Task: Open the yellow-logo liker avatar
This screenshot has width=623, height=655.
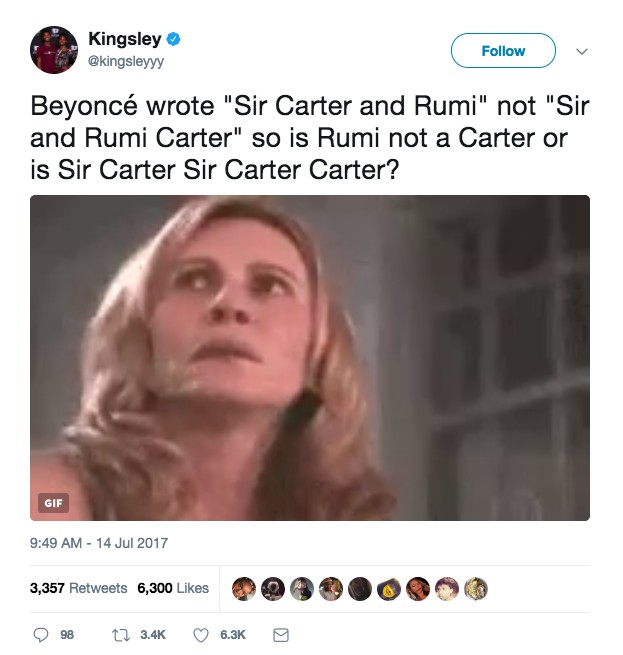Action: pos(389,589)
